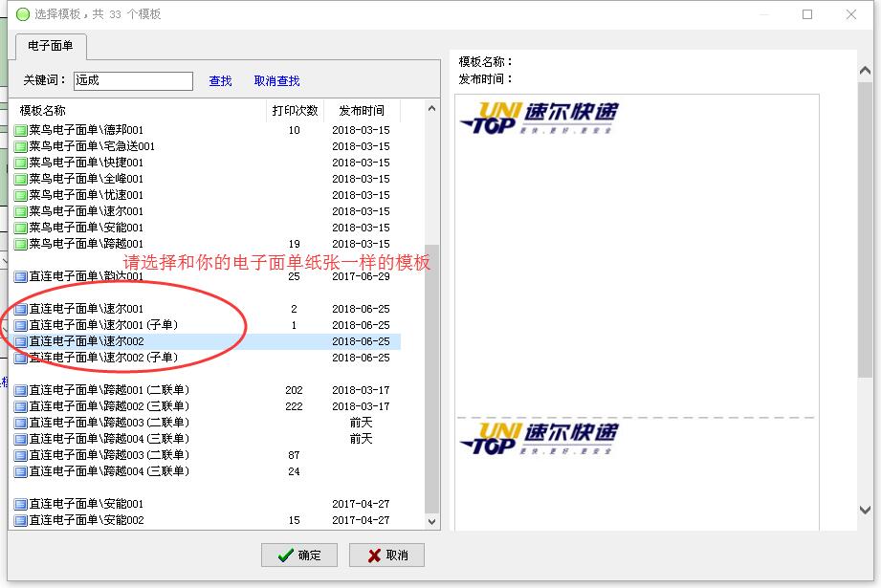Viewport: 881px width, 588px height.
Task: Click the preview panel scrollbar thumb
Action: 866,230
